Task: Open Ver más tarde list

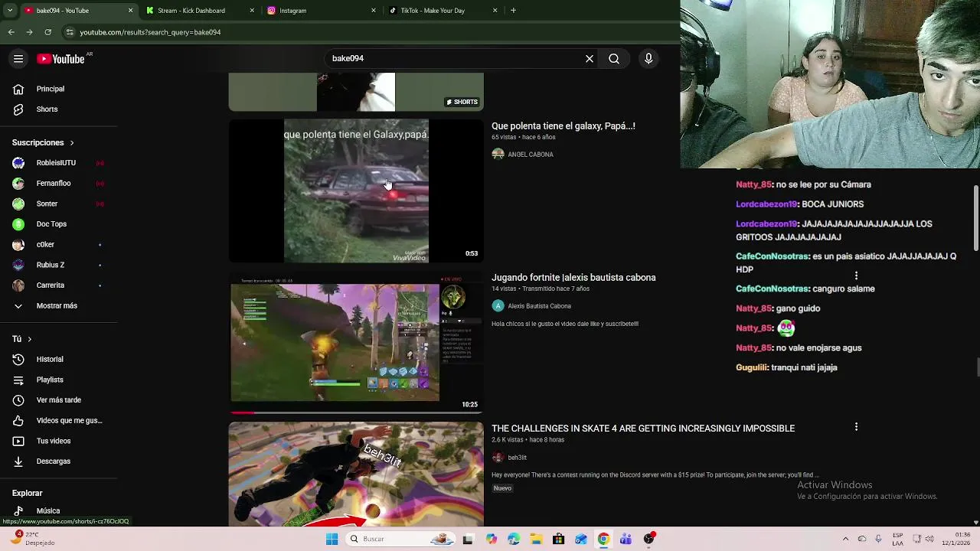Action: tap(58, 399)
